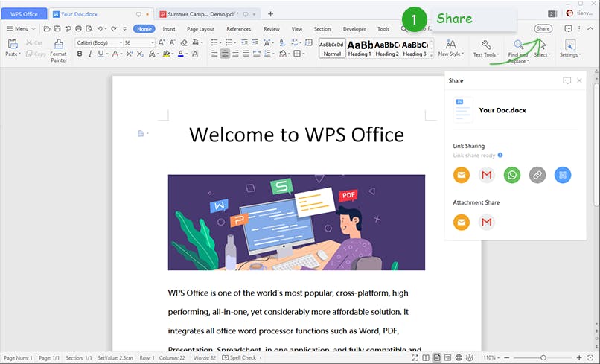Apply the Heading 1 style
This screenshot has width=600, height=364.
(x=360, y=48)
